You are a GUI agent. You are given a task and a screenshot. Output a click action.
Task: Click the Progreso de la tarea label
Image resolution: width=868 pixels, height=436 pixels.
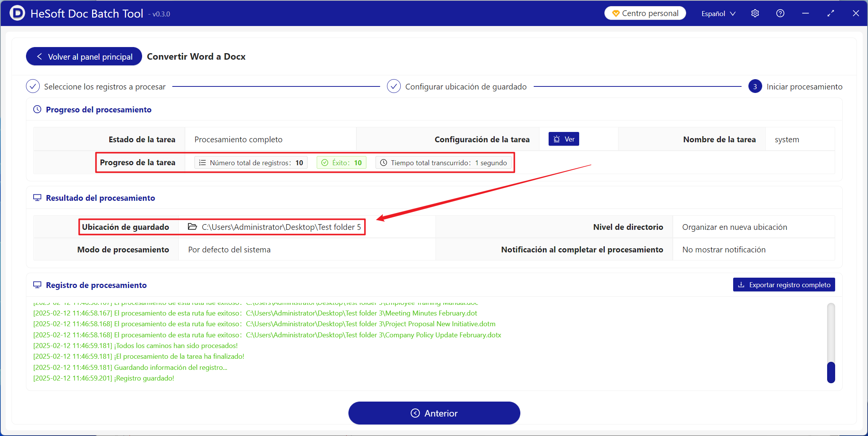point(138,163)
